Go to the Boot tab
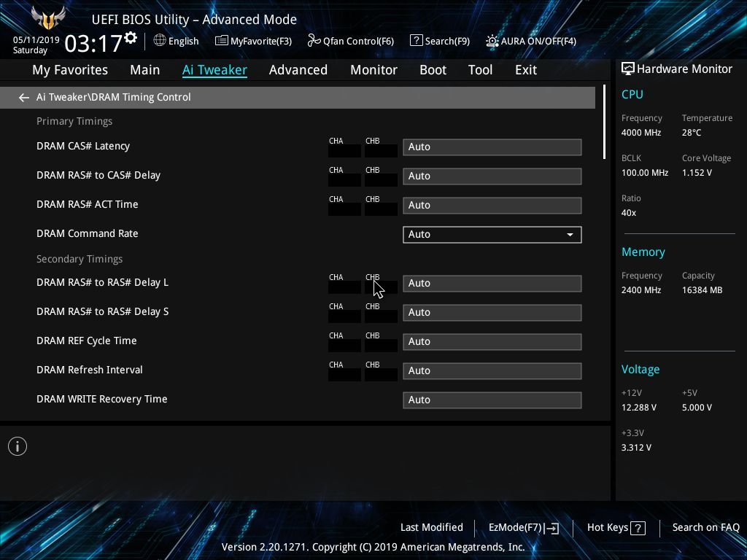747x560 pixels. coord(433,70)
